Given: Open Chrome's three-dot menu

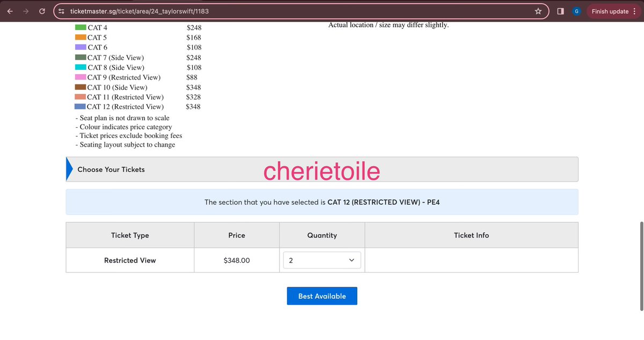Looking at the screenshot, I should (x=635, y=11).
